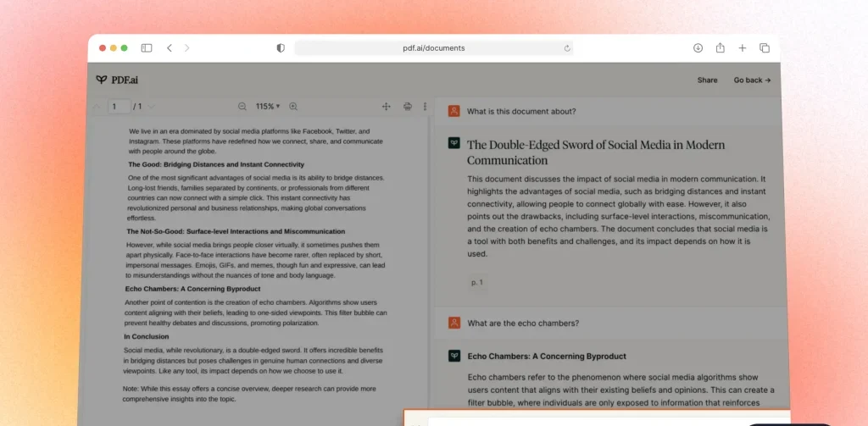Show Safari tab overview
This screenshot has height=426, width=868.
(x=765, y=48)
